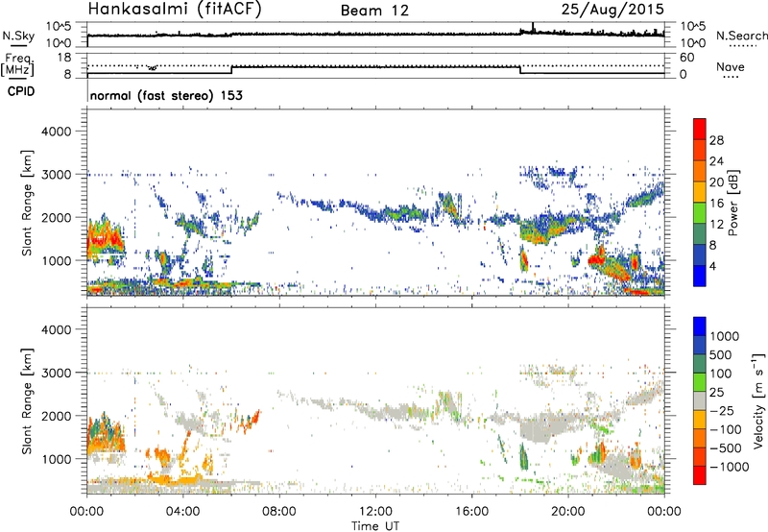Click the 'Power [dB]' colorbar title
768x532 pixels.
coord(733,204)
